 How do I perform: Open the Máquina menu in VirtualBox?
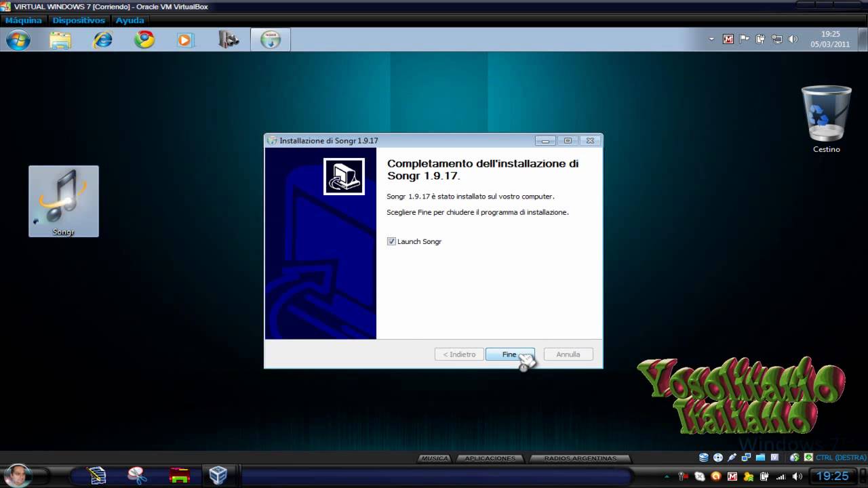pos(24,20)
